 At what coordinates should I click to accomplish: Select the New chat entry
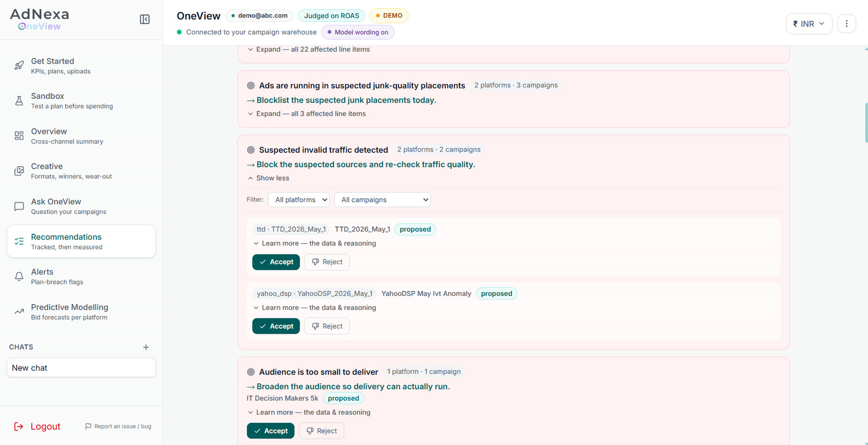coord(81,368)
